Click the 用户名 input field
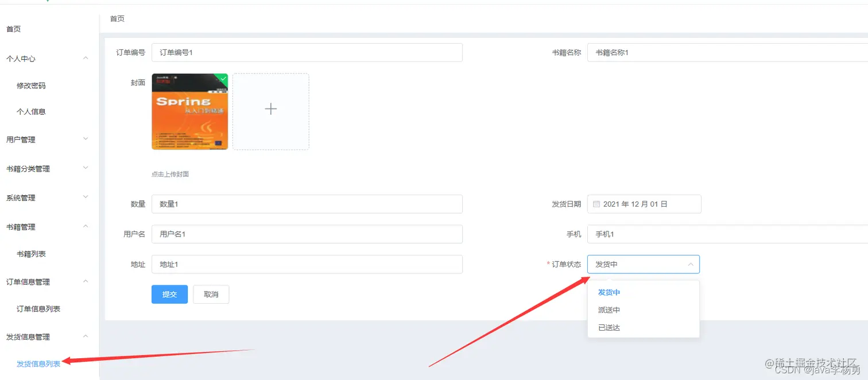Viewport: 868px width, 380px height. [x=307, y=234]
